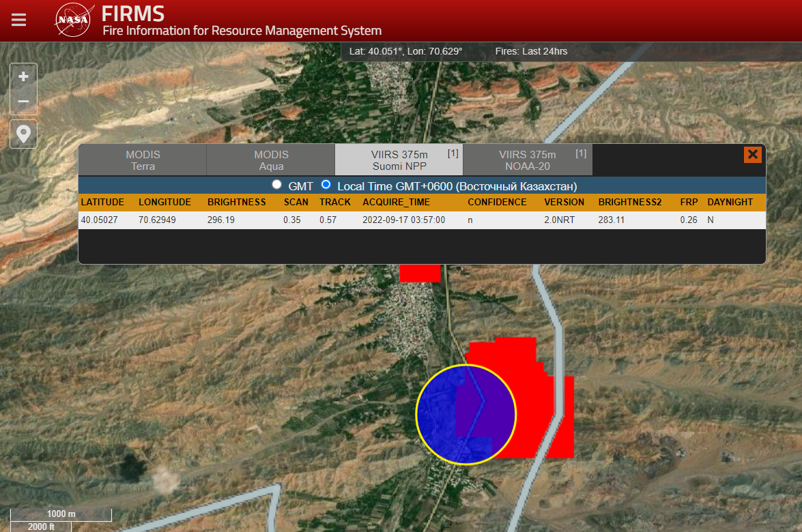Screen dimensions: 802x532
Task: Switch to the MODIS Aqua tab
Action: tap(271, 160)
